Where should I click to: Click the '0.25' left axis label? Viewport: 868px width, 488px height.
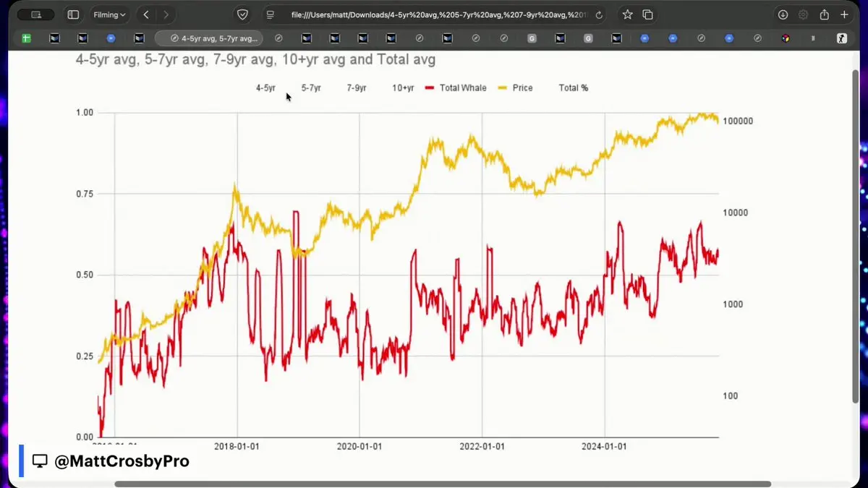[85, 356]
